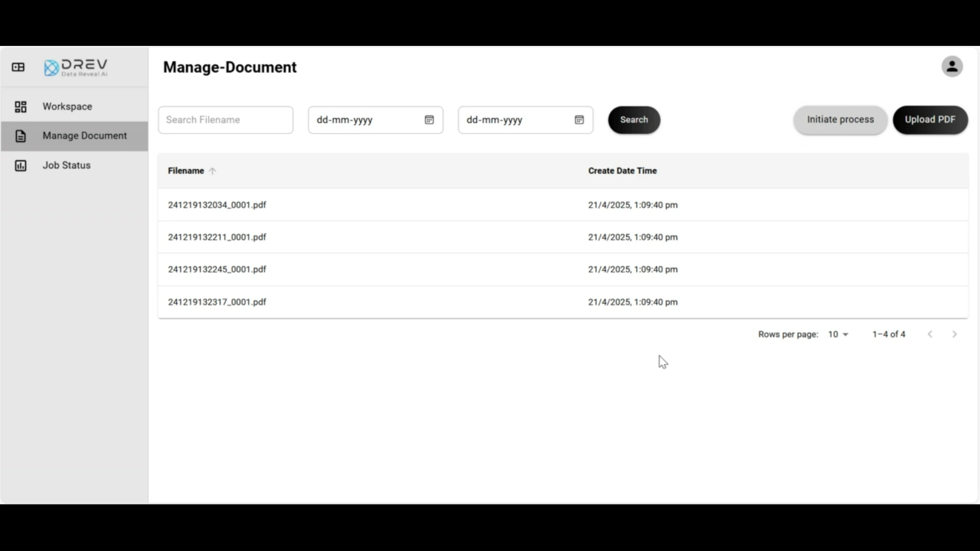
Task: Click the DREV logo
Action: click(76, 67)
